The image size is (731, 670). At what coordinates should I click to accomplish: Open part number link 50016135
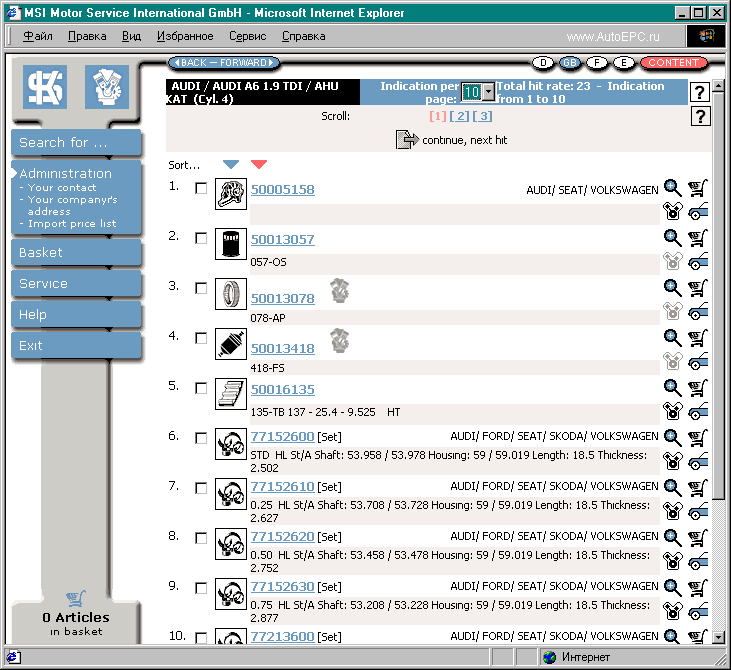pyautogui.click(x=283, y=389)
